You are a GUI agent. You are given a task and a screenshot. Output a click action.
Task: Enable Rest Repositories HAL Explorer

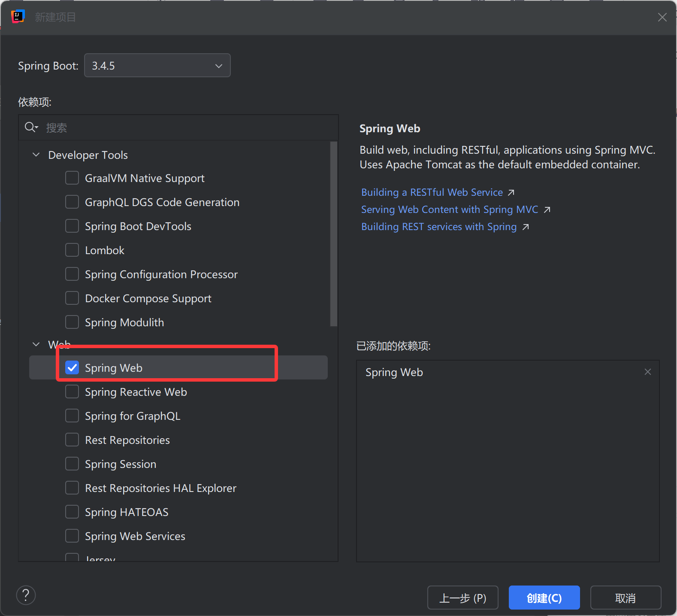tap(72, 488)
